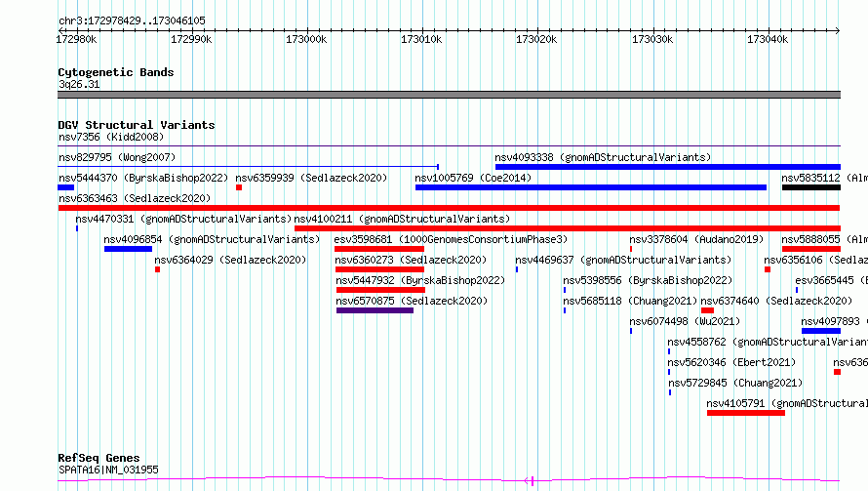The image size is (868, 491).
Task: Click the long red nsv6363463 bar
Action: (x=449, y=208)
